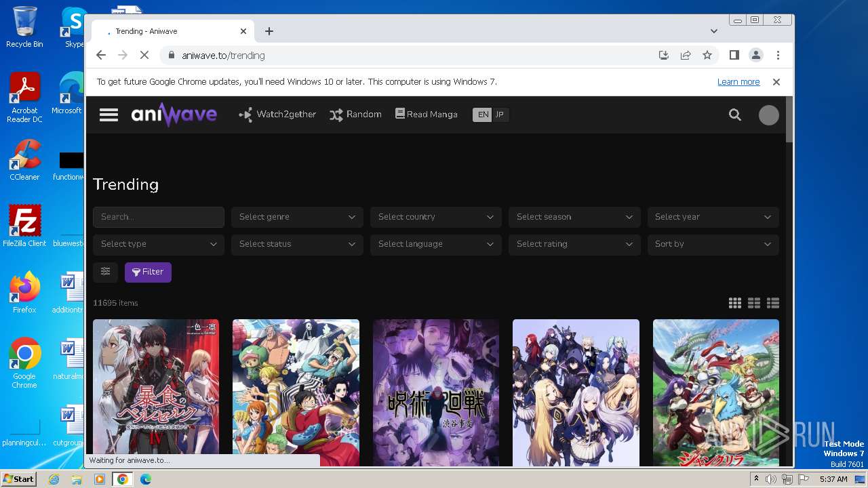Screen dimensions: 868x488
Task: Show hidden tray icons arrow
Action: coord(756,479)
